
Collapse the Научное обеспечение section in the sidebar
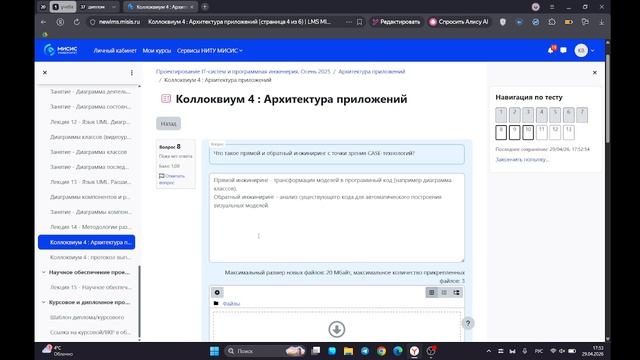coord(44,272)
